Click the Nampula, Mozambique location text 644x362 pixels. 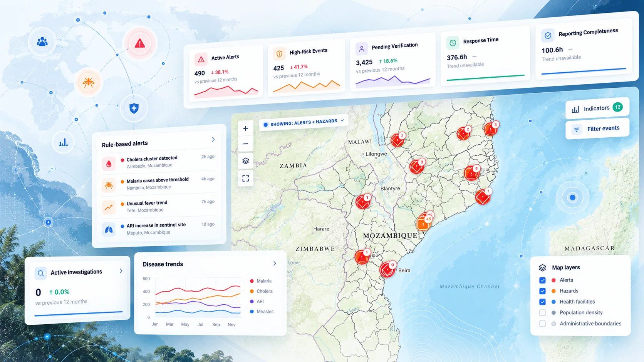(149, 187)
